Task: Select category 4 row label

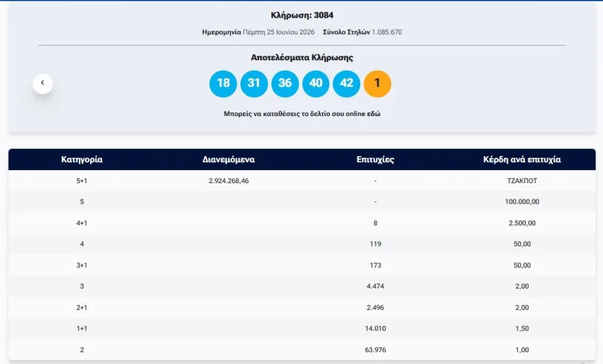Action: click(x=82, y=244)
